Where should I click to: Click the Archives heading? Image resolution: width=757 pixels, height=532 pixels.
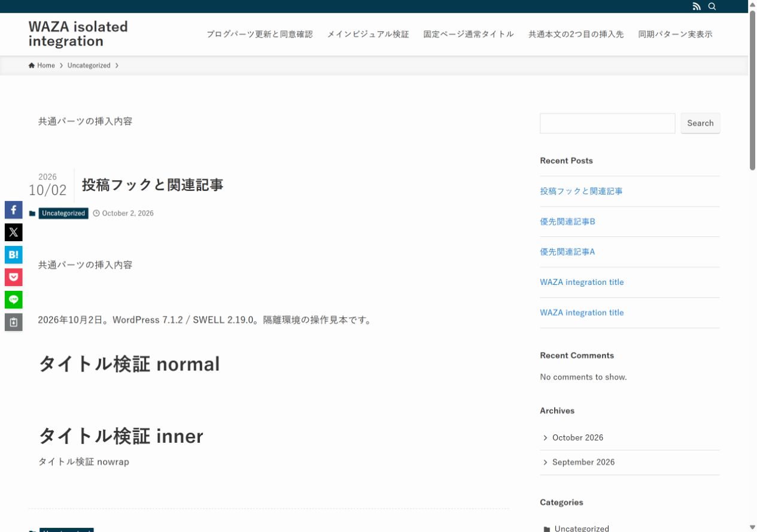(557, 411)
